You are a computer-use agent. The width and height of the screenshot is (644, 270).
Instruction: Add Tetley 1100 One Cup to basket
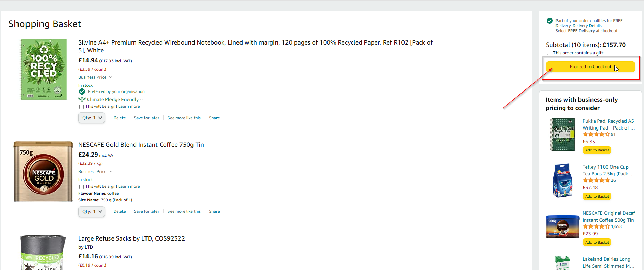[x=597, y=197]
